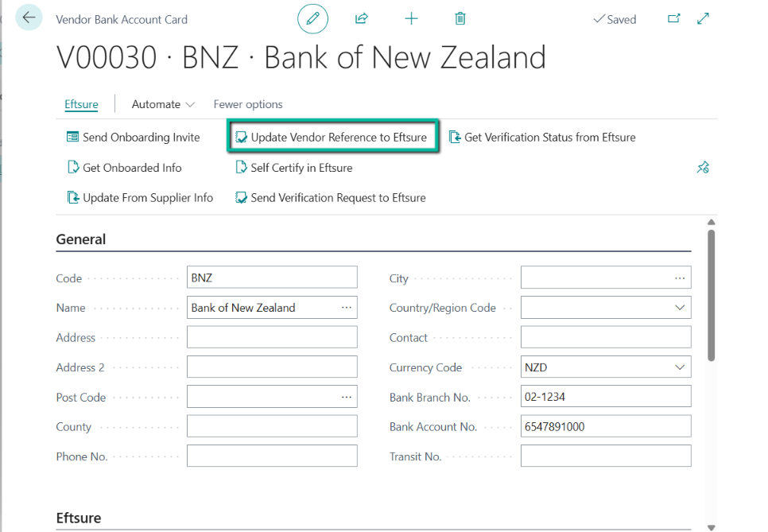Select Get Onboarded Info action
The height and width of the screenshot is (532, 768).
click(x=124, y=168)
